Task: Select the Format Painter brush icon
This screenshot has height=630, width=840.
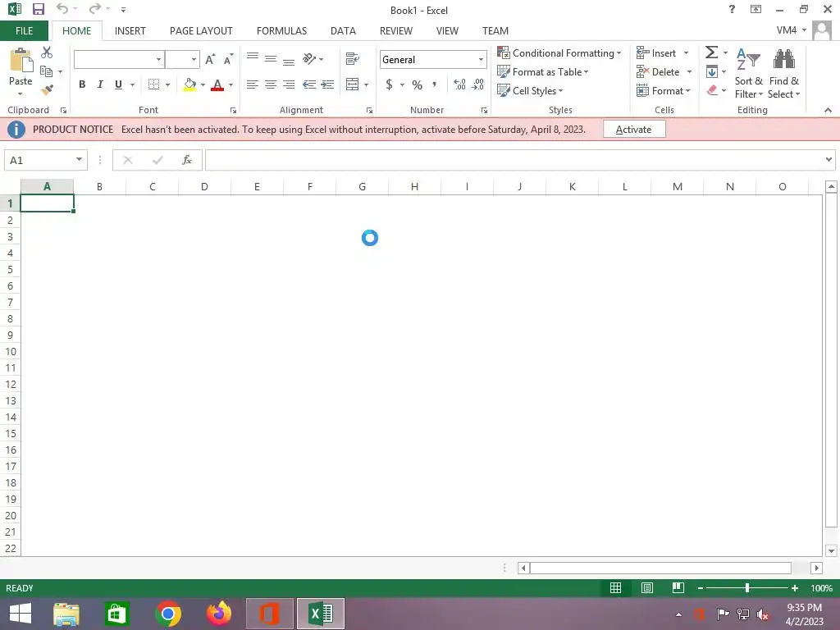Action: (47, 90)
